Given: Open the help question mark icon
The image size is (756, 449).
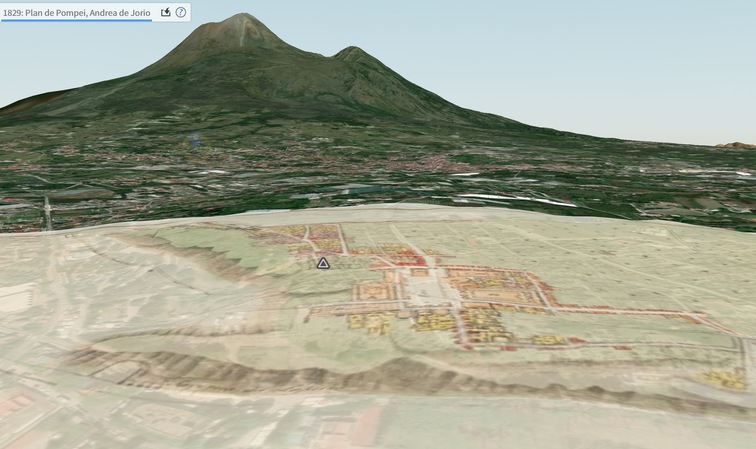Looking at the screenshot, I should click(x=181, y=13).
